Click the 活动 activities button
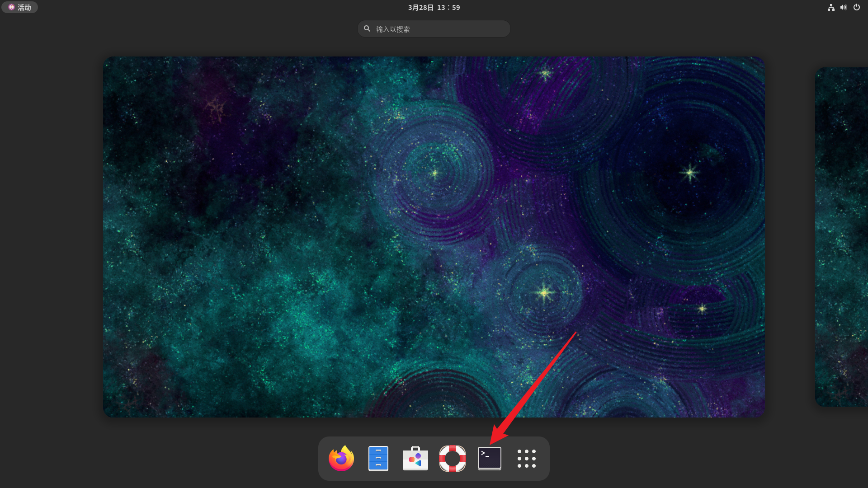The width and height of the screenshot is (868, 488). [20, 7]
